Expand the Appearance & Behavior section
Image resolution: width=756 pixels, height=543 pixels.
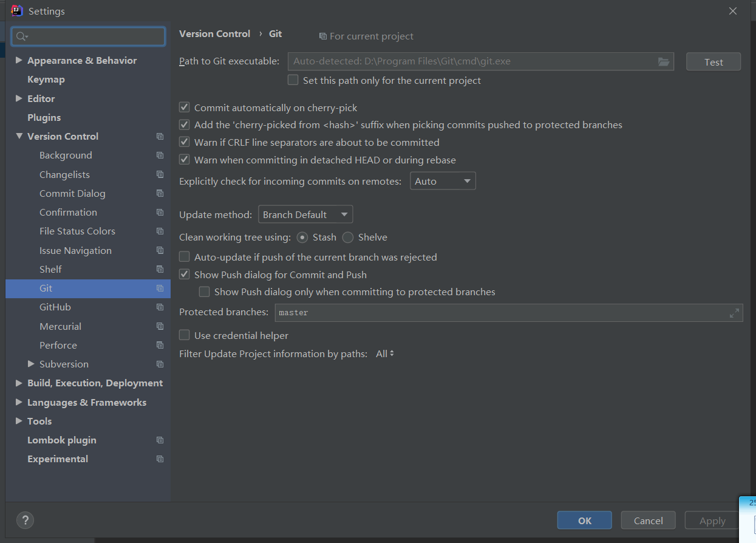[x=19, y=60]
